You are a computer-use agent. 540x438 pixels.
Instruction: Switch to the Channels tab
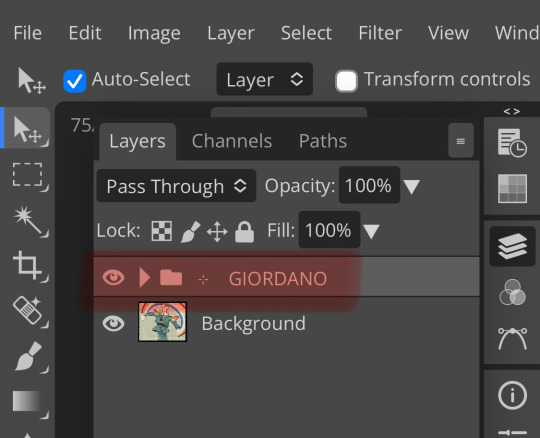coord(232,141)
